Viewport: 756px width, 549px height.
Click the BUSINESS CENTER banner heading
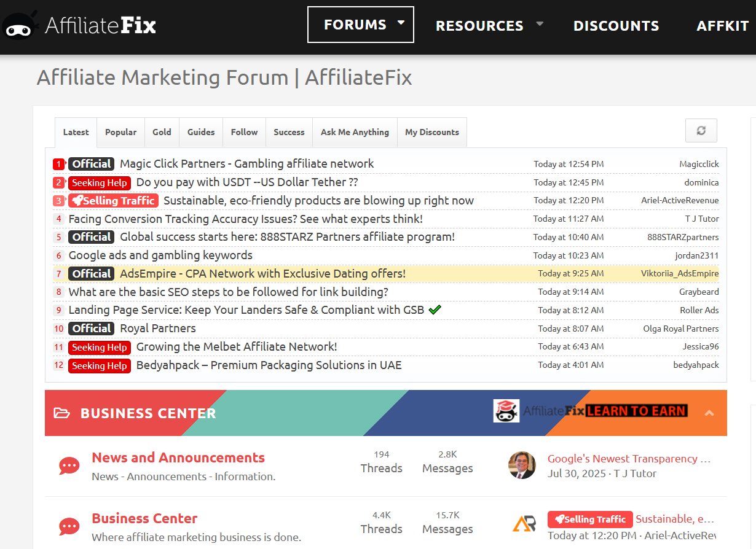[148, 413]
